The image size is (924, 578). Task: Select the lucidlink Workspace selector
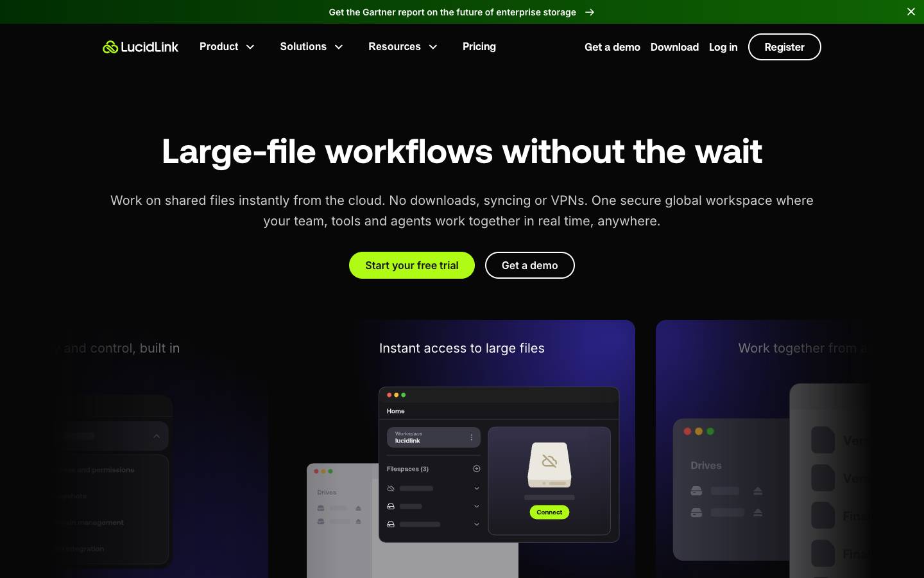(x=433, y=437)
